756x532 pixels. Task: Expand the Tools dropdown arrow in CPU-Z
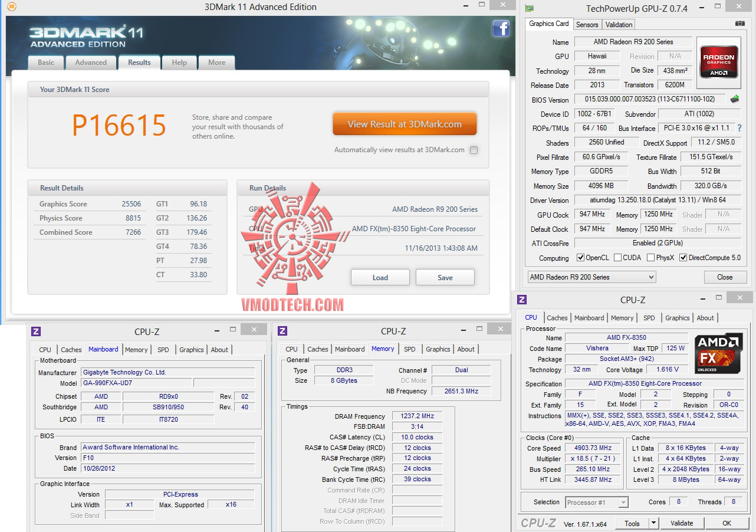[653, 523]
